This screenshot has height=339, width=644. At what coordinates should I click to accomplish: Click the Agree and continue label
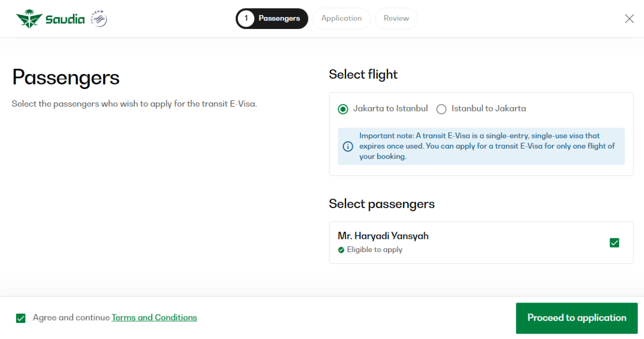tap(71, 318)
